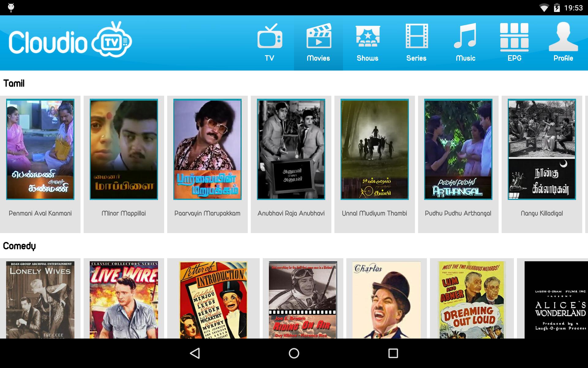Viewport: 588px width, 368px height.
Task: Open Penmani Aval Kanmani poster
Action: point(40,149)
